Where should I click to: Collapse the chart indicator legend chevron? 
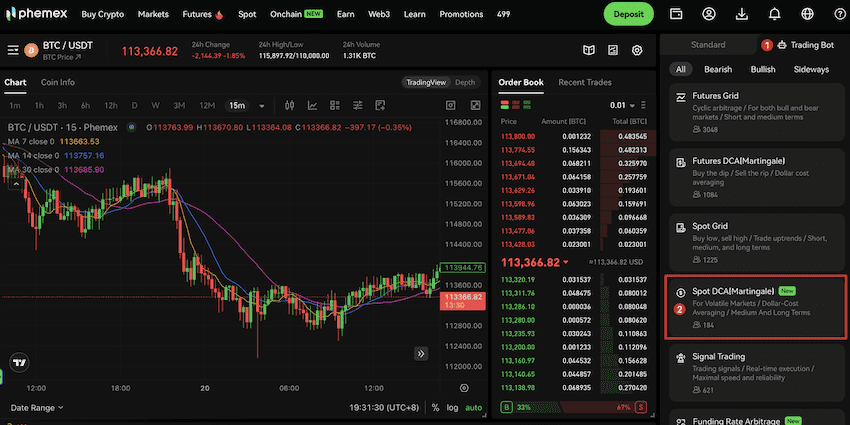point(16,184)
